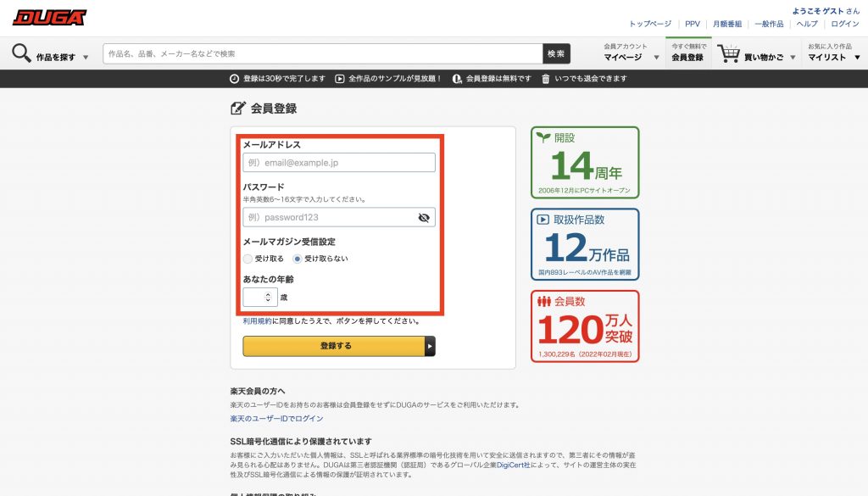Image resolution: width=868 pixels, height=496 pixels.
Task: Click the メールアドレス input field
Action: (339, 162)
